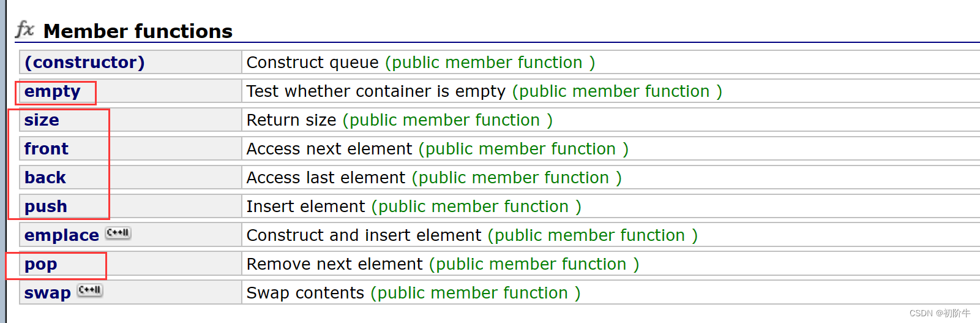Open the swap function link
The width and height of the screenshot is (980, 323).
(47, 293)
